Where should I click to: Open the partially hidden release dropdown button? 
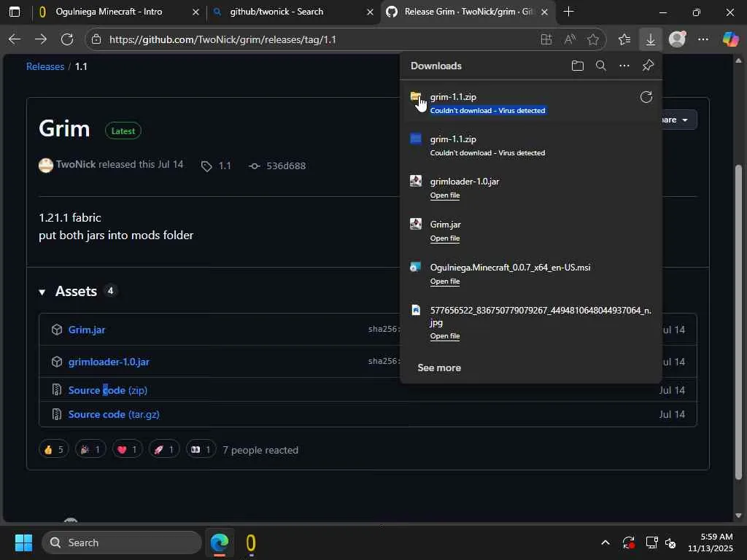point(679,120)
